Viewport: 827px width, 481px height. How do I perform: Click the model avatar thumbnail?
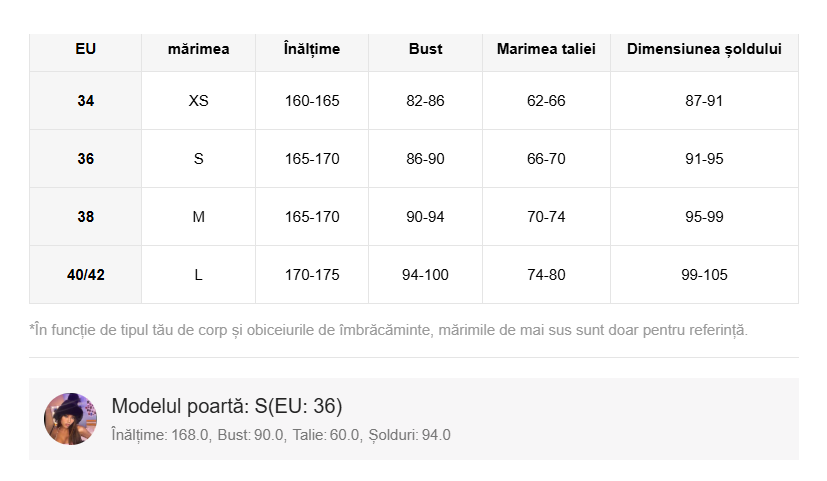point(70,419)
